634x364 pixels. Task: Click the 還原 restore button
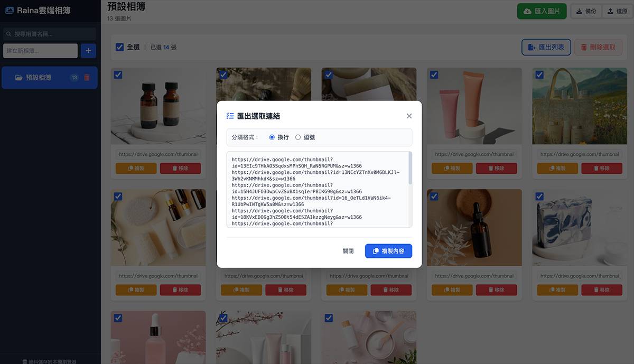[x=617, y=11]
